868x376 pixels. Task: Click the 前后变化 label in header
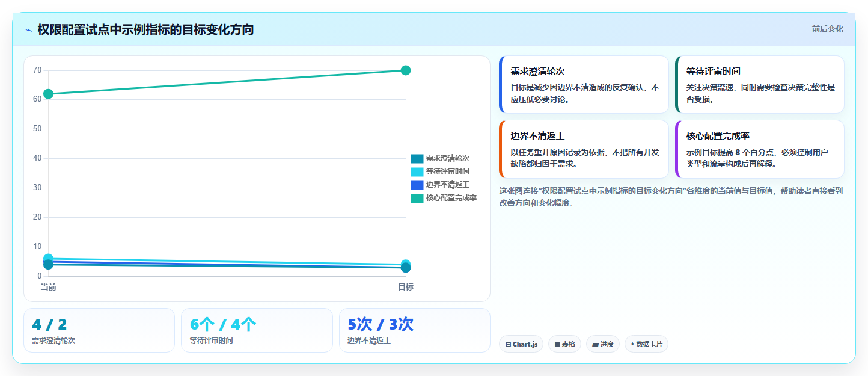(x=827, y=29)
